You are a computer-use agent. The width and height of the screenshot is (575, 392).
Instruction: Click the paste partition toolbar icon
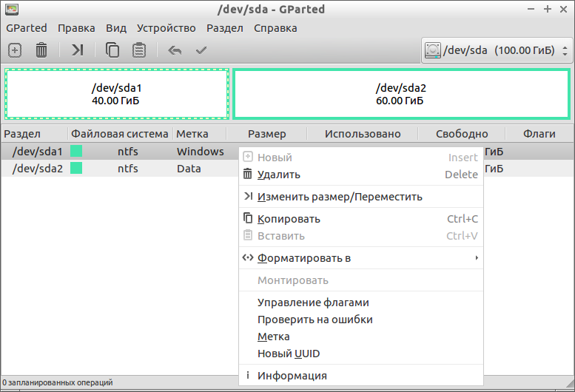point(139,50)
